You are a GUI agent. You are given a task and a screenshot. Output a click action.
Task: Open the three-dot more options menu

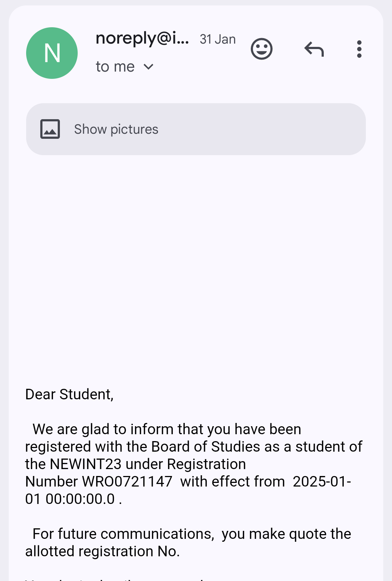point(359,49)
